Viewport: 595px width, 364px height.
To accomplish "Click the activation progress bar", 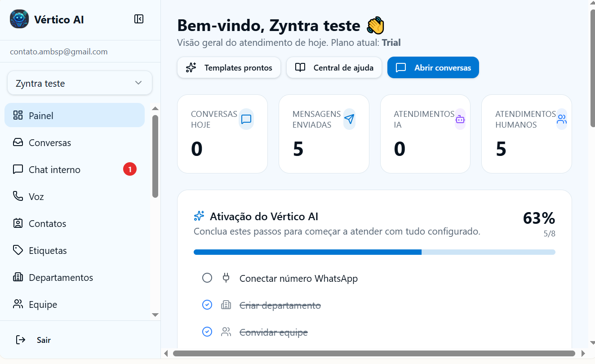I will pos(374,252).
